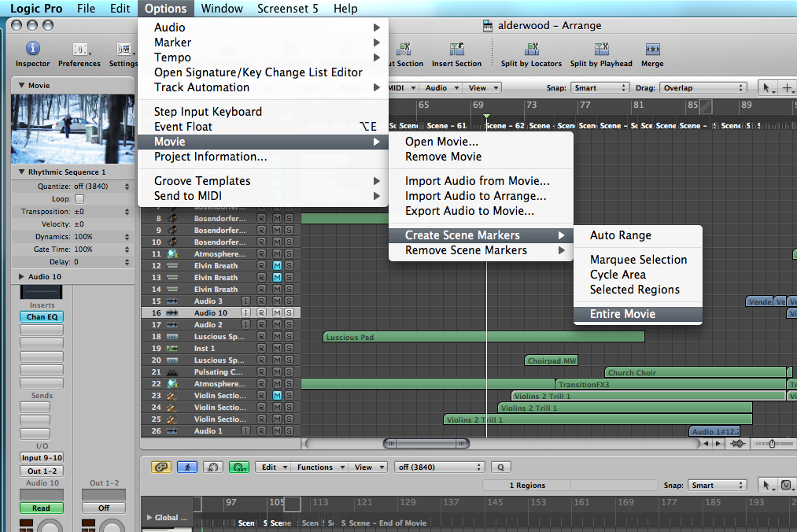797x532 pixels.
Task: Open the Arrange Snap dropdown set to Smart
Action: coord(600,88)
